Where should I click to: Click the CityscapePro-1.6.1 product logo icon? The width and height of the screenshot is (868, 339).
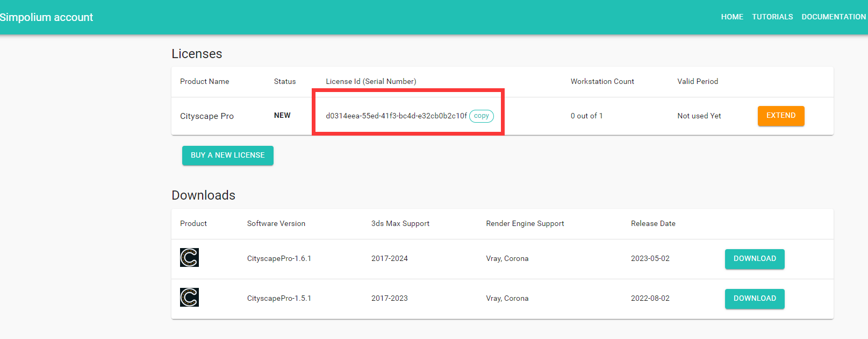[189, 257]
